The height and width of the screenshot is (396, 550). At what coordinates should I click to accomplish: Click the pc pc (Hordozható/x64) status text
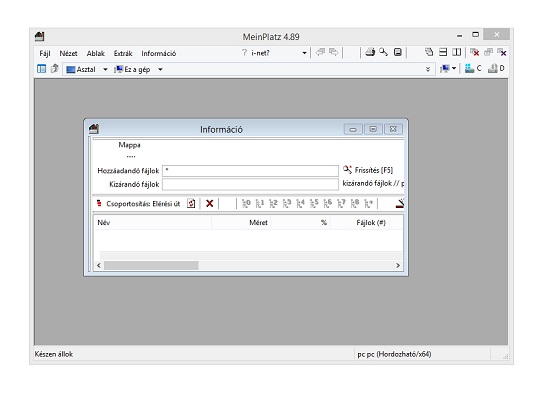pyautogui.click(x=394, y=354)
